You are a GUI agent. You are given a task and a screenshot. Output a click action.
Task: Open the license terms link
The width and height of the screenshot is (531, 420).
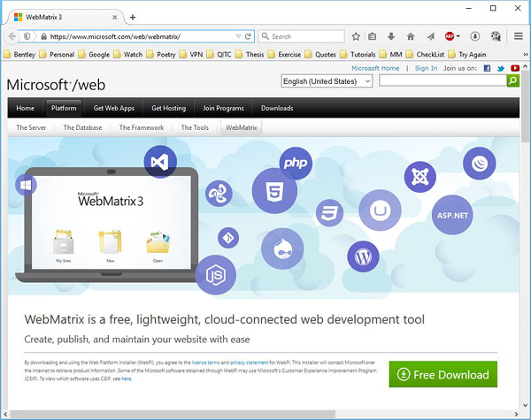point(205,363)
